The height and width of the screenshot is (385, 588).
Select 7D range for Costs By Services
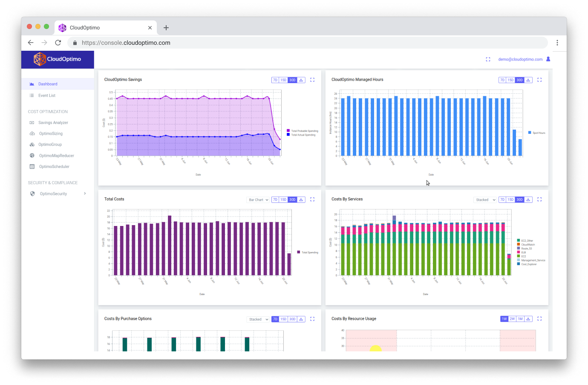pyautogui.click(x=502, y=200)
